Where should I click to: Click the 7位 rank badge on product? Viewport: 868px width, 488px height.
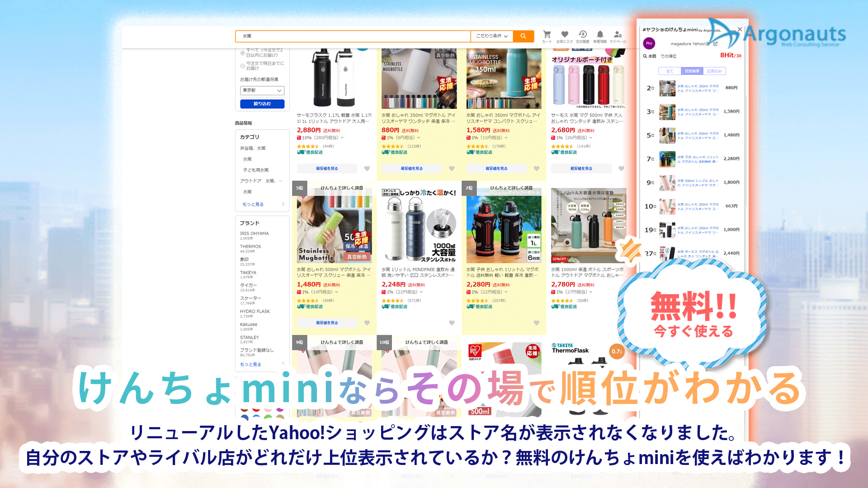click(x=469, y=188)
